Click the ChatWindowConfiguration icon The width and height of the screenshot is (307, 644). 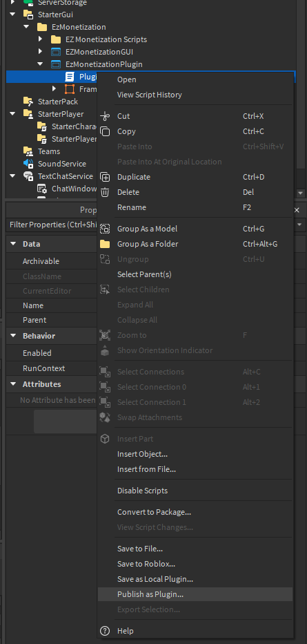pos(42,189)
